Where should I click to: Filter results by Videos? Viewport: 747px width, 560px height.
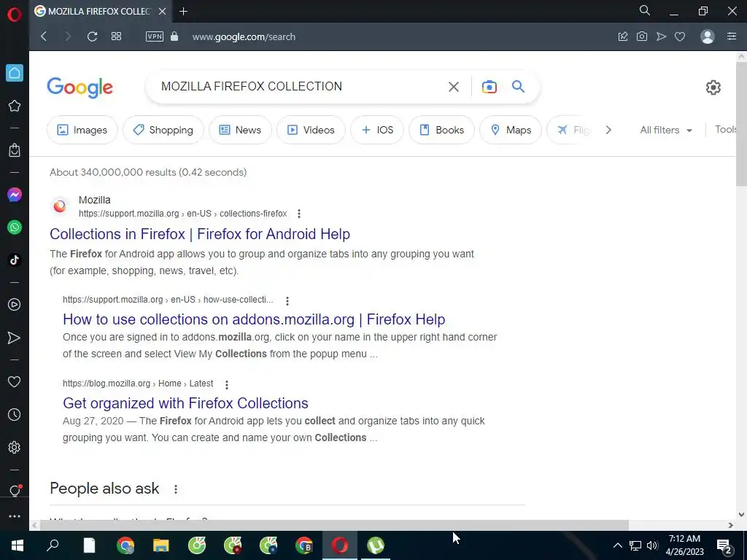311,130
